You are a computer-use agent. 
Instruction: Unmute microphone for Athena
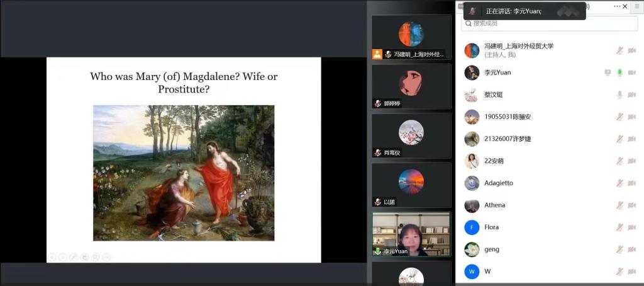[x=619, y=205]
